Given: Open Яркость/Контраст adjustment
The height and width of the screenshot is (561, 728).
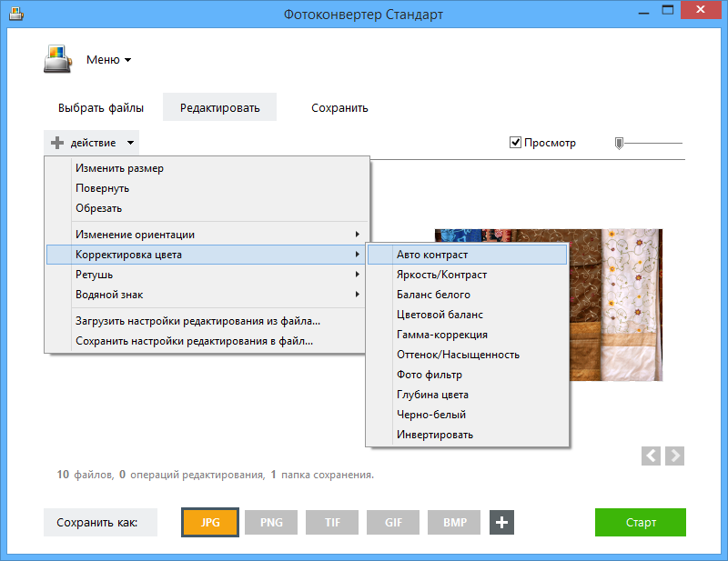Looking at the screenshot, I should [x=467, y=275].
